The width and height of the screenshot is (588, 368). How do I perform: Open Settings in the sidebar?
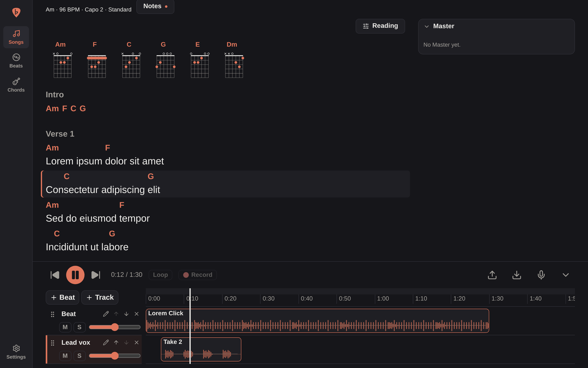(x=16, y=352)
